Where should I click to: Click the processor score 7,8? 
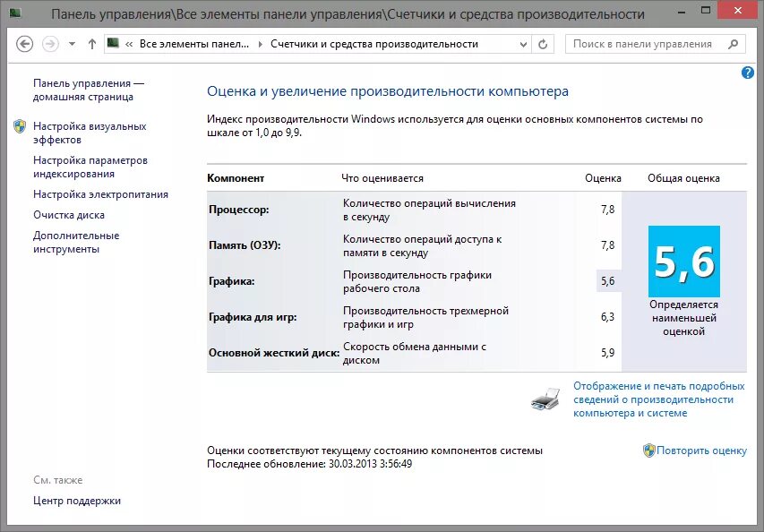(607, 210)
